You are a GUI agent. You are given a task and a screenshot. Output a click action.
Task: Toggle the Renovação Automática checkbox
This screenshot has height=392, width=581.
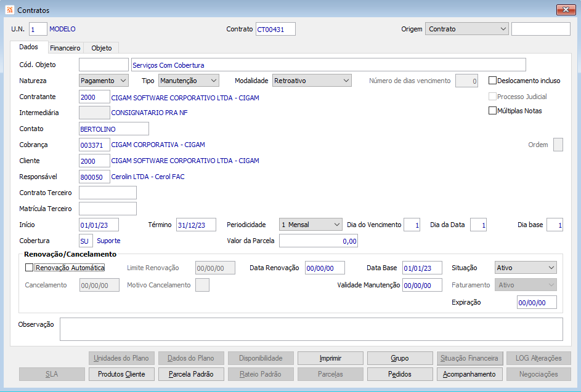[x=29, y=268]
